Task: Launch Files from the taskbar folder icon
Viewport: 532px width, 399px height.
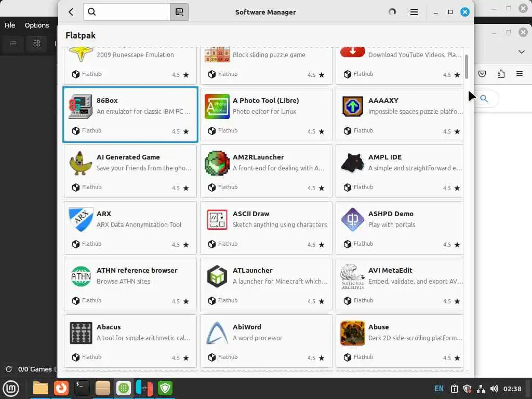Action: click(x=41, y=389)
